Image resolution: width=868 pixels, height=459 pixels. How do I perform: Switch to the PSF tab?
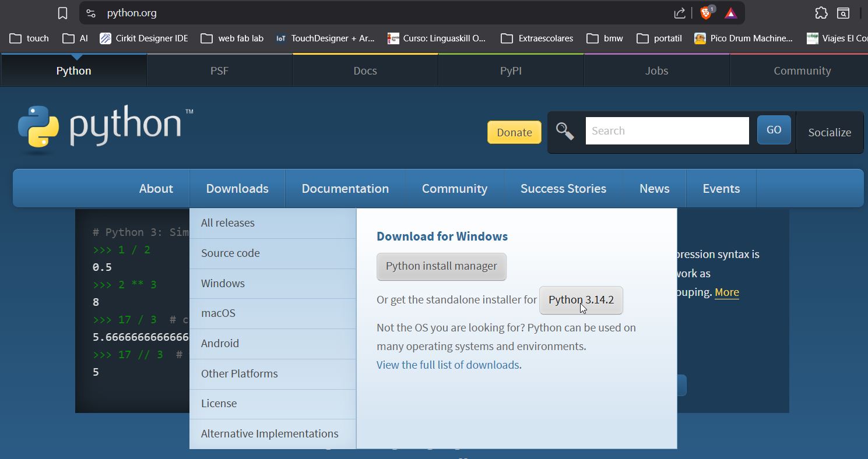(x=219, y=70)
